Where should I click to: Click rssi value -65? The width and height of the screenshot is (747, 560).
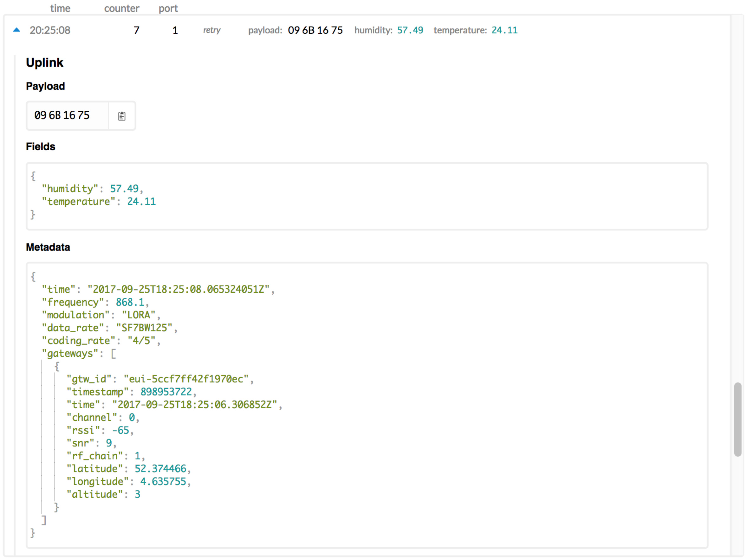click(120, 430)
